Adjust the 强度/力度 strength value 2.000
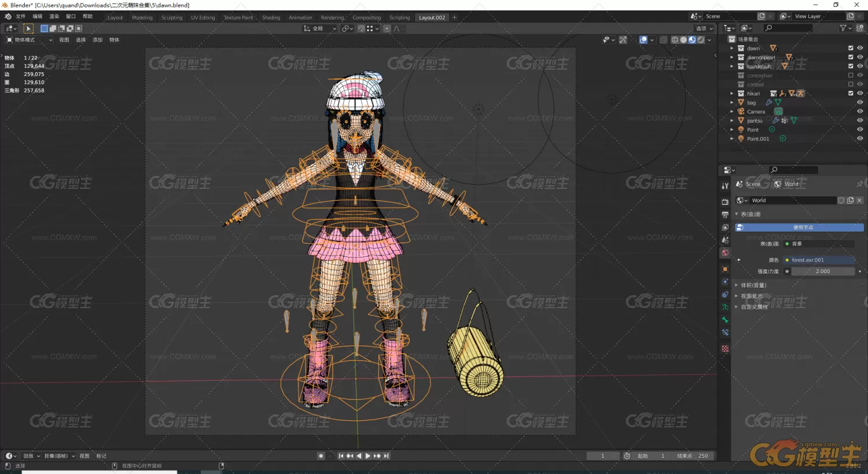The height and width of the screenshot is (474, 868). pos(823,271)
